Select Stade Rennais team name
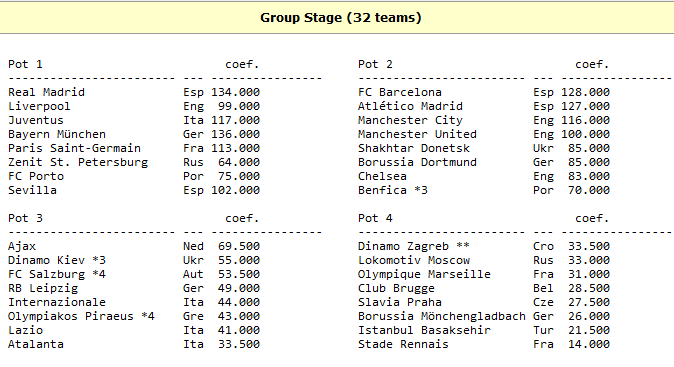 point(403,344)
